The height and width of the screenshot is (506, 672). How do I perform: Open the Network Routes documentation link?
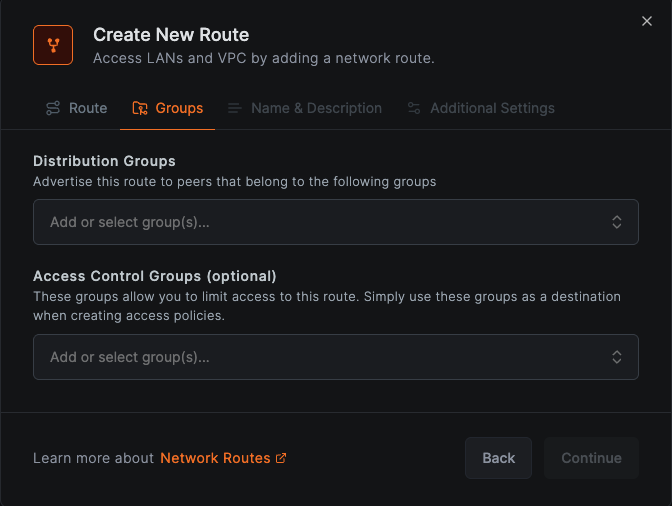(215, 458)
